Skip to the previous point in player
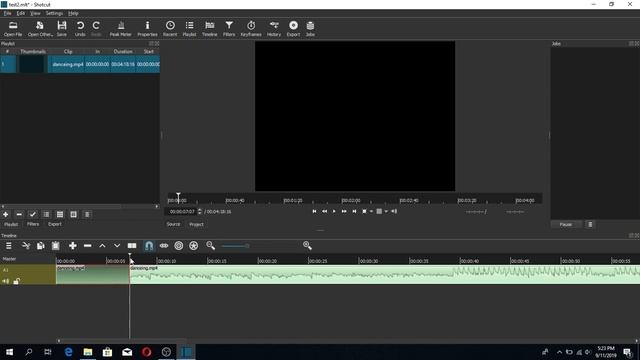 point(314,211)
